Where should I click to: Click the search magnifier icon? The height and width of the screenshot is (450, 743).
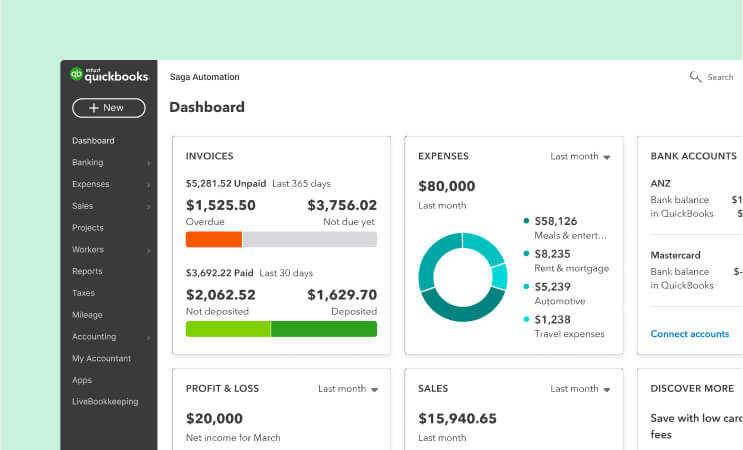click(x=695, y=77)
